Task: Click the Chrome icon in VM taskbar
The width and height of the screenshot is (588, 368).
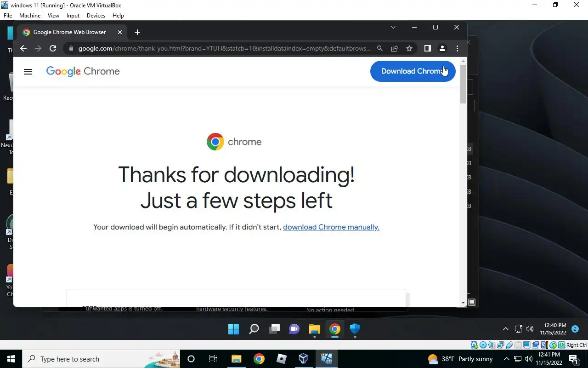Action: point(335,329)
